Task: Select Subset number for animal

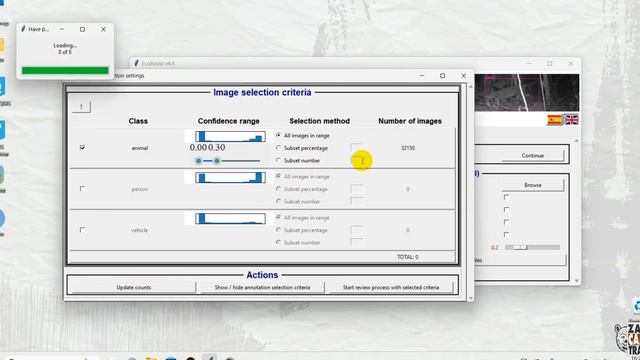Action: coord(278,160)
